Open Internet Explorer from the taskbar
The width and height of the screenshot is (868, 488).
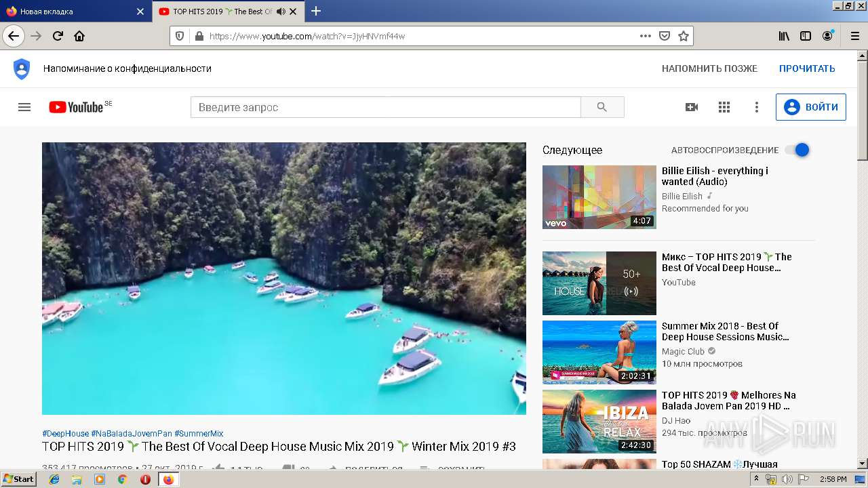point(54,479)
